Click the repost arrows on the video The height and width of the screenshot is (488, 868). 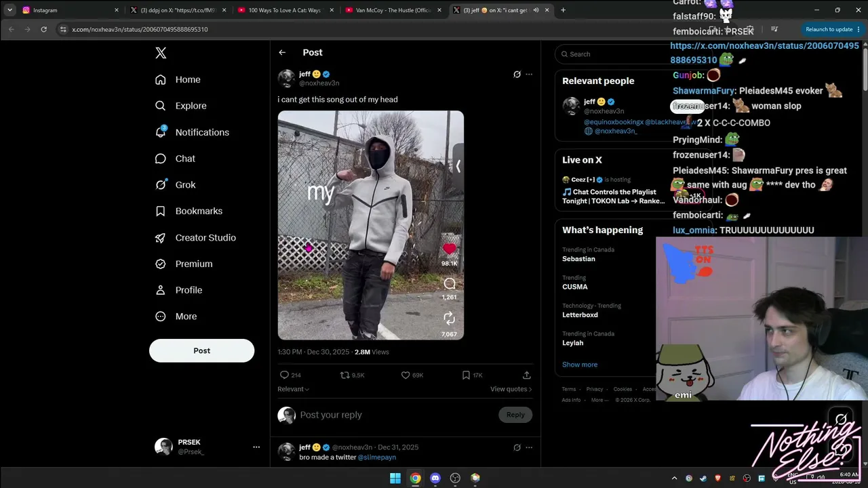(x=449, y=318)
